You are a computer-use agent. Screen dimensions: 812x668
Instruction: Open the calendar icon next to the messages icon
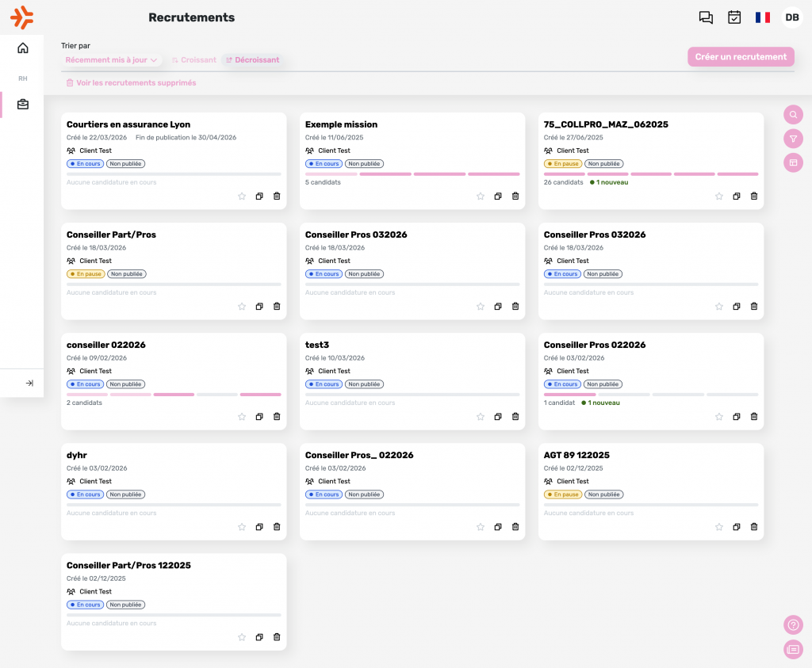[734, 17]
